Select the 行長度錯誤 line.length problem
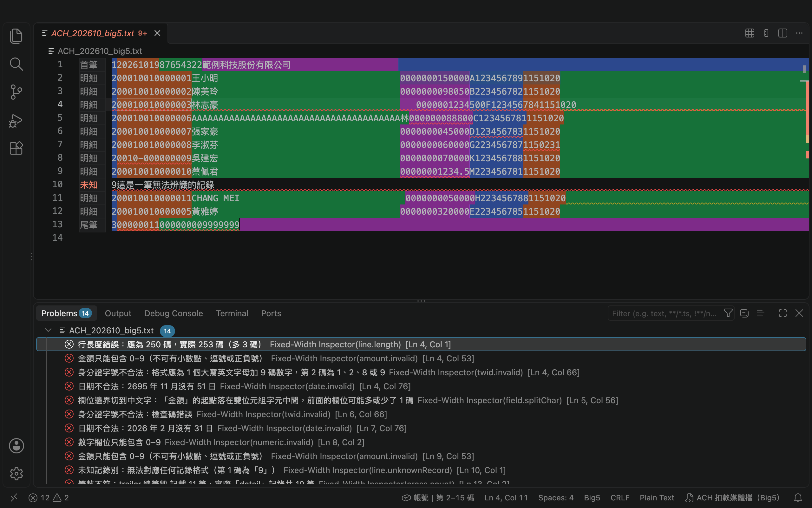Image resolution: width=812 pixels, height=508 pixels. (421, 344)
